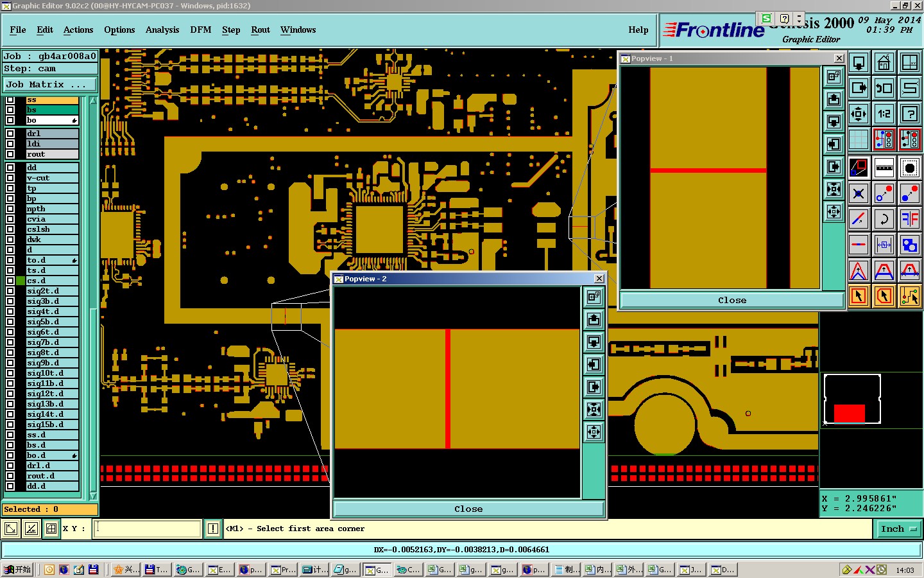
Task: Select the dwk layer row
Action: click(52, 240)
